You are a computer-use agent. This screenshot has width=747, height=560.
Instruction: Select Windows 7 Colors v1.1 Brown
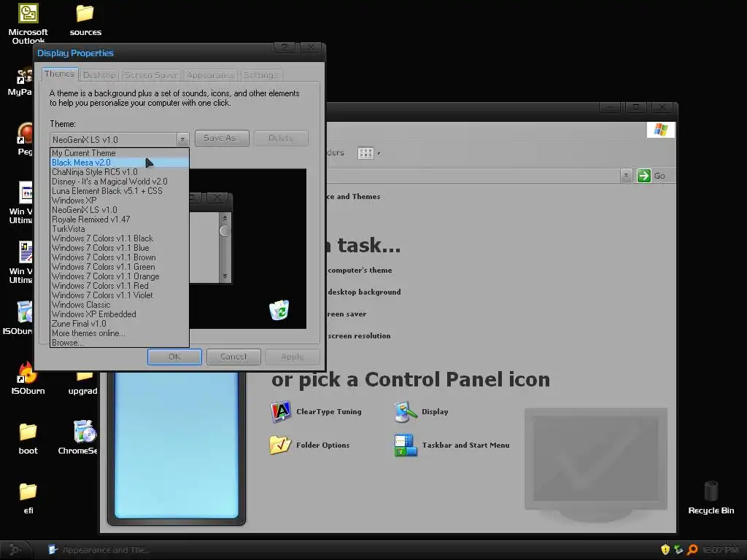[x=120, y=257]
